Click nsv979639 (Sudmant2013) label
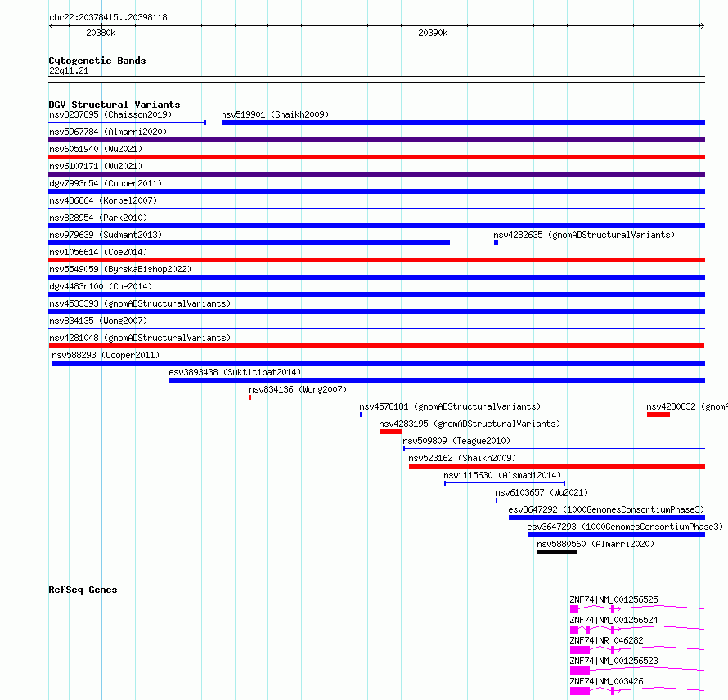The height and width of the screenshot is (700, 728). pos(106,235)
